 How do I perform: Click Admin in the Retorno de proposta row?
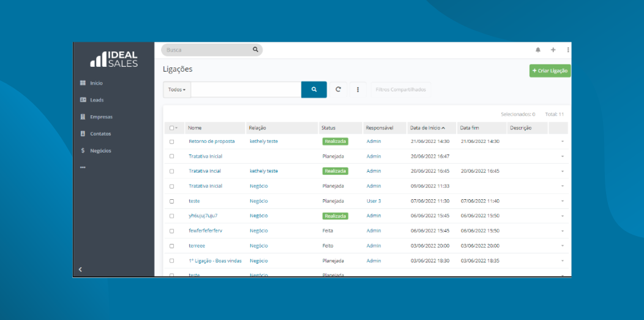tap(374, 141)
